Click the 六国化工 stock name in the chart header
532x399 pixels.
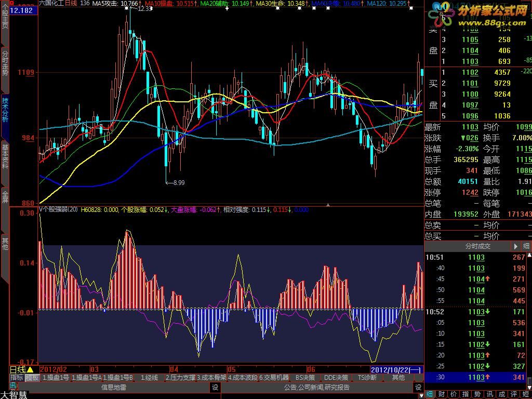(51, 4)
